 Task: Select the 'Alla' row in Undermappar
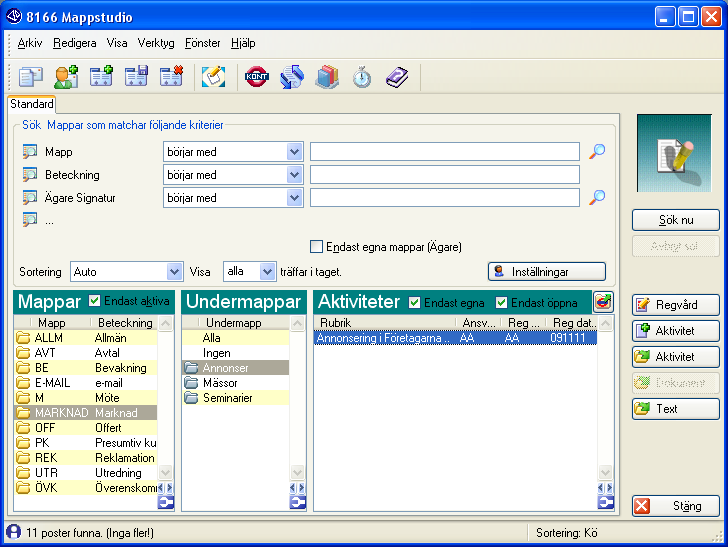click(x=236, y=338)
